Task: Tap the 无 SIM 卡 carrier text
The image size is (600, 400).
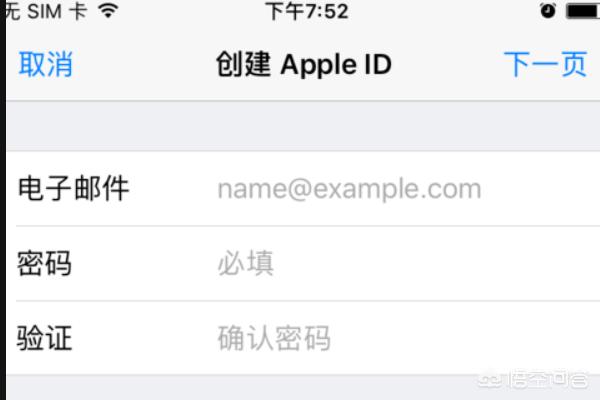Action: coord(46,11)
